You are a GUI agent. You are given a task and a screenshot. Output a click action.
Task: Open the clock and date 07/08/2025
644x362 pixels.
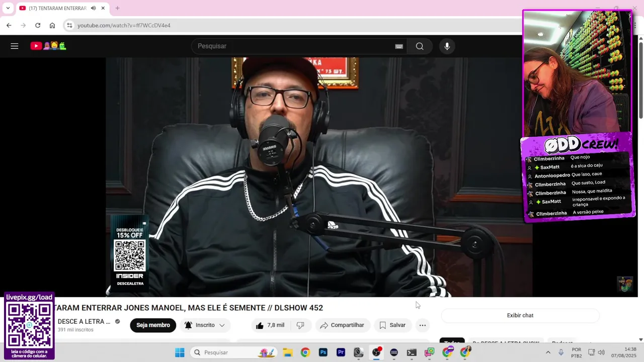(624, 352)
